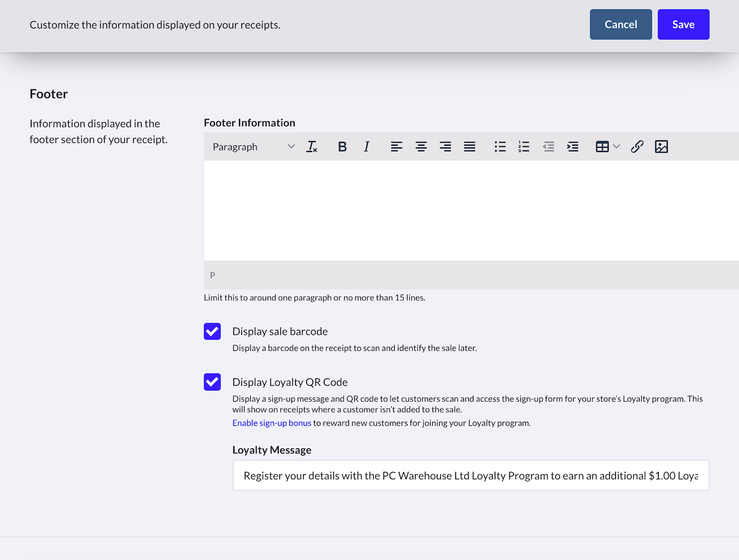
Task: Toggle italic formatting in footer editor
Action: pos(366,147)
